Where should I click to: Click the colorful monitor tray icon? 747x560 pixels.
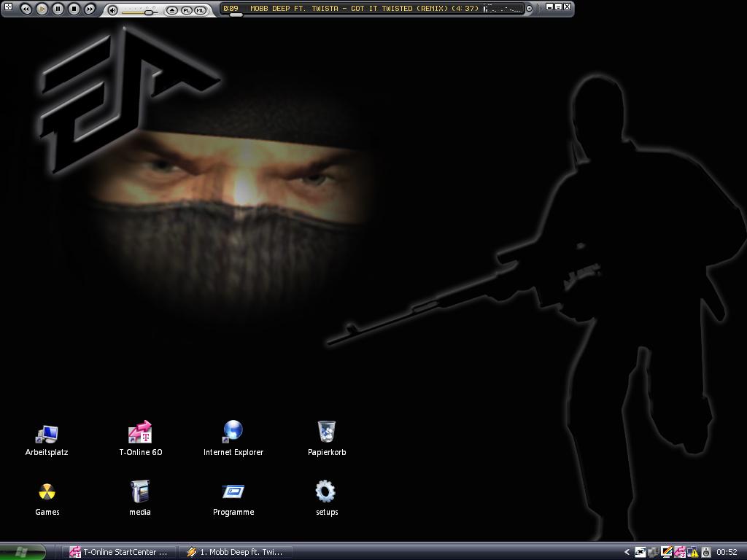pyautogui.click(x=667, y=552)
